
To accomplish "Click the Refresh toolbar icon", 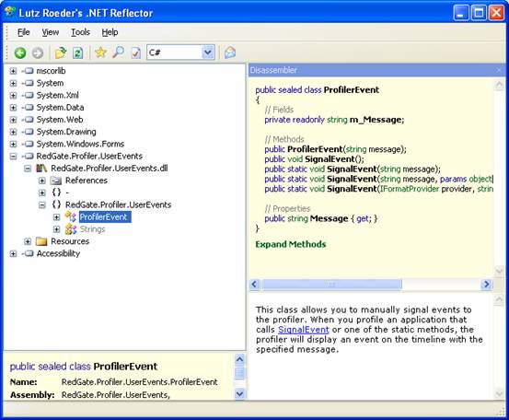I will 77,52.
